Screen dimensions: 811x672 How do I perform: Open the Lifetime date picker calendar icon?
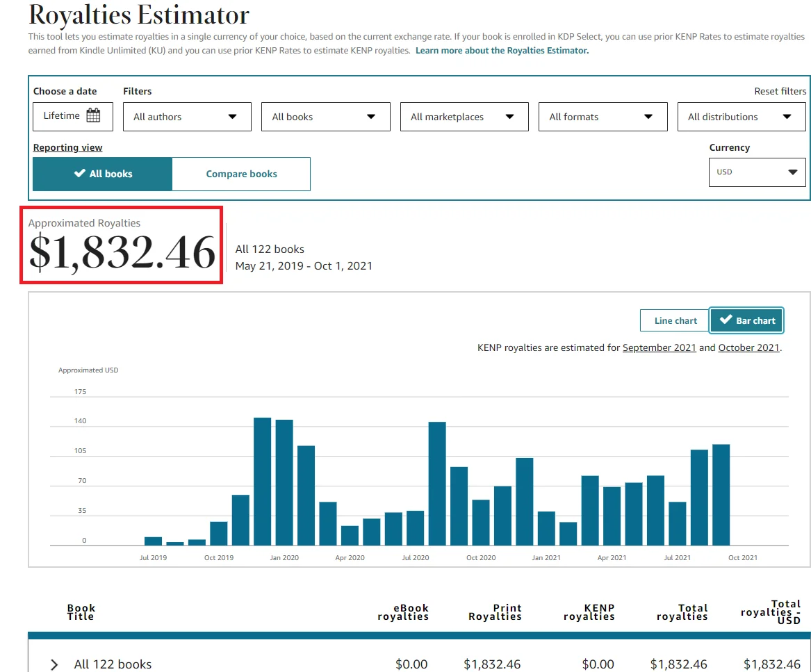point(92,116)
